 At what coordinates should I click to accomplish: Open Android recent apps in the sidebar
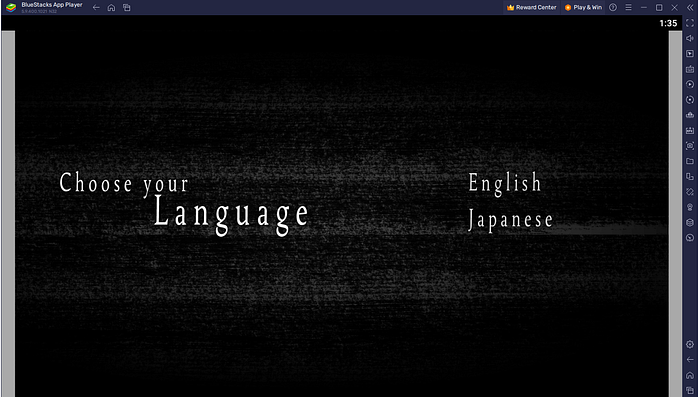690,390
